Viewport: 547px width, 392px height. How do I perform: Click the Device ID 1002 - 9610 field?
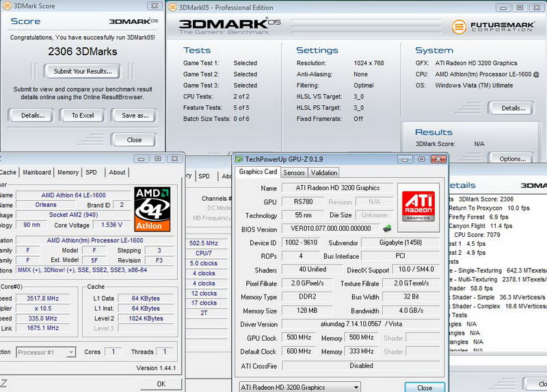(301, 242)
